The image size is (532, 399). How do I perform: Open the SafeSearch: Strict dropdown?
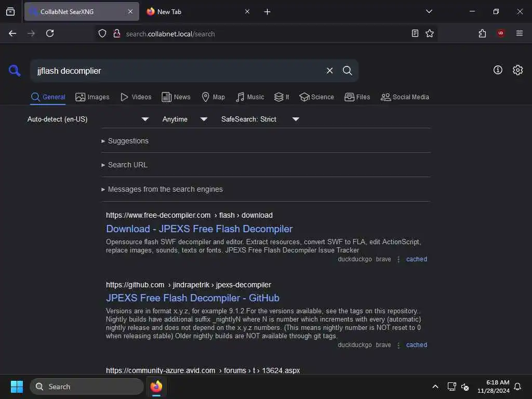(x=260, y=119)
